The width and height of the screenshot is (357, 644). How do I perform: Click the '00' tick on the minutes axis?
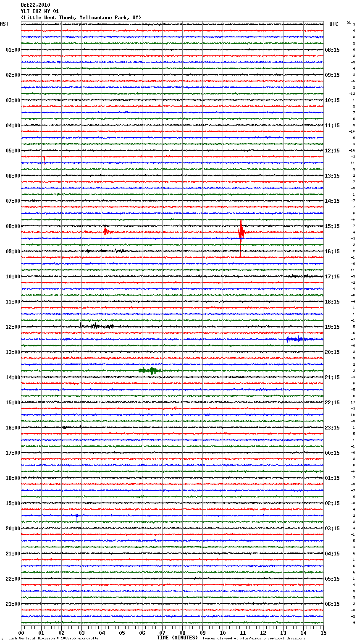click(x=21, y=633)
